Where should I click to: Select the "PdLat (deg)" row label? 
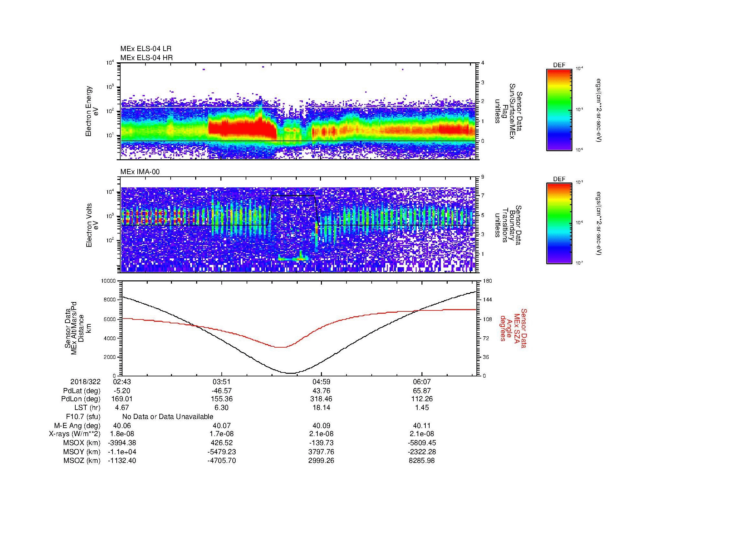82,391
